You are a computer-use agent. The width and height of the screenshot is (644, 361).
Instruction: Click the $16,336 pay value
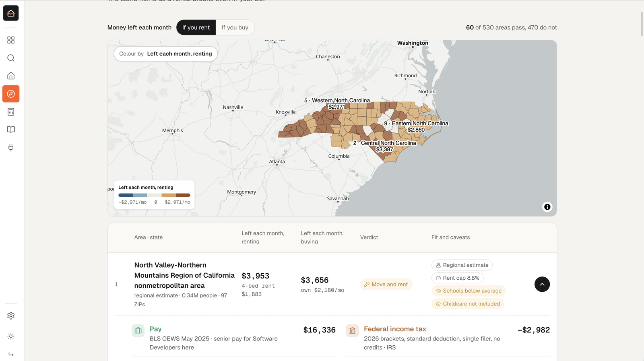pos(319,330)
